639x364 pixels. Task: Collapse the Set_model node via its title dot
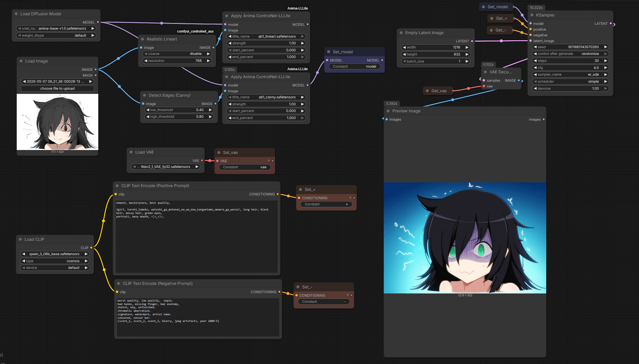328,52
